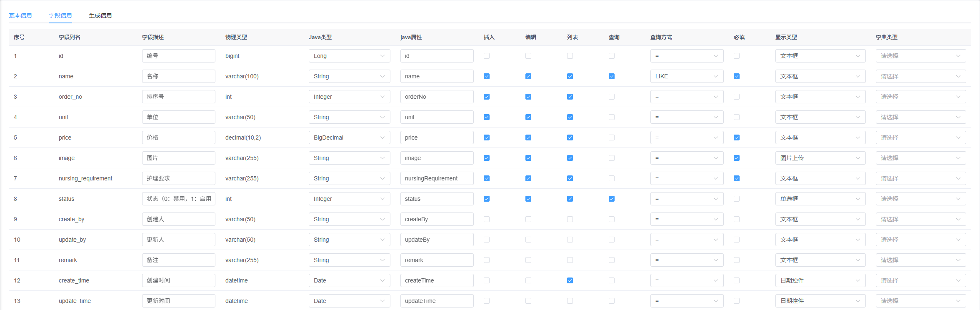Edit the 价格 description field
The height and width of the screenshot is (310, 980).
(178, 137)
